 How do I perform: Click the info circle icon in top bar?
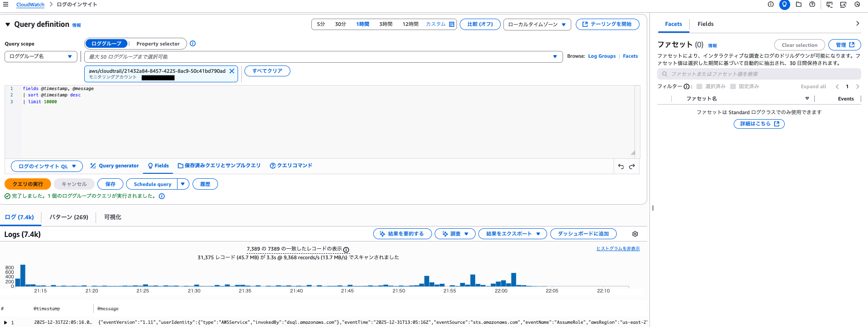point(771,5)
